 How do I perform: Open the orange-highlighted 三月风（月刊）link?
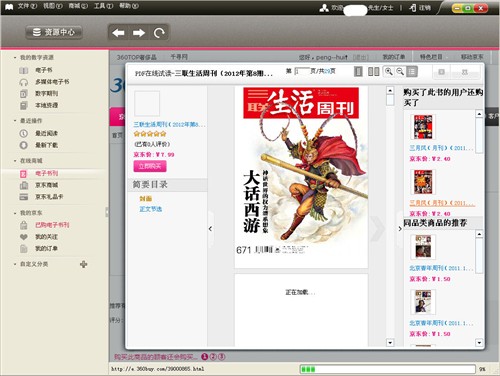pyautogui.click(x=442, y=203)
